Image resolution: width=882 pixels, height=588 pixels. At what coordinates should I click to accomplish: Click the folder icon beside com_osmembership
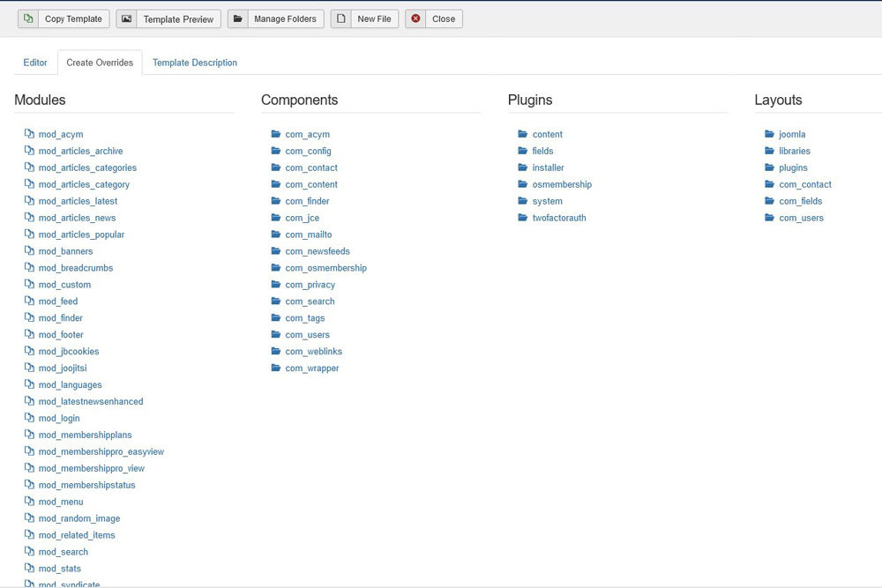(x=276, y=268)
